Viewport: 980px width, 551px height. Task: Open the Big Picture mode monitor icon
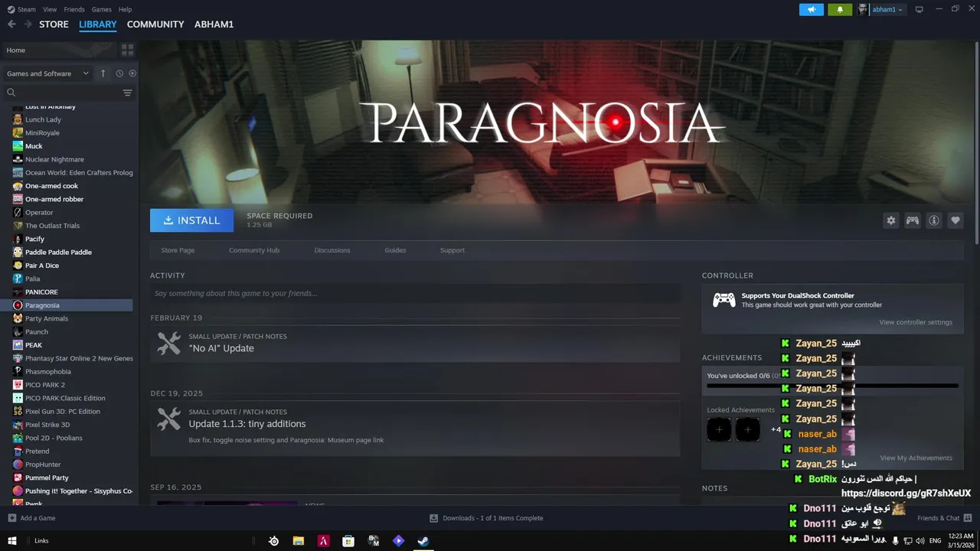tap(920, 9)
